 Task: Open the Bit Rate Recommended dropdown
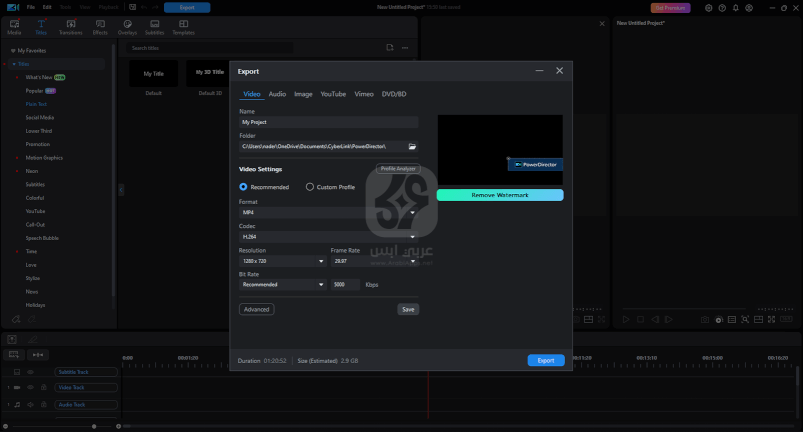[x=283, y=285]
